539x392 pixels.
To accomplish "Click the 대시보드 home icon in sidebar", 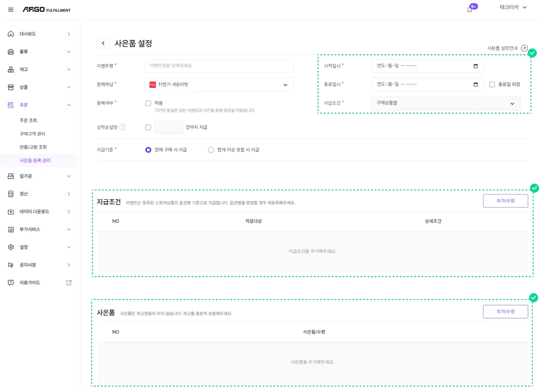I will 11,34.
